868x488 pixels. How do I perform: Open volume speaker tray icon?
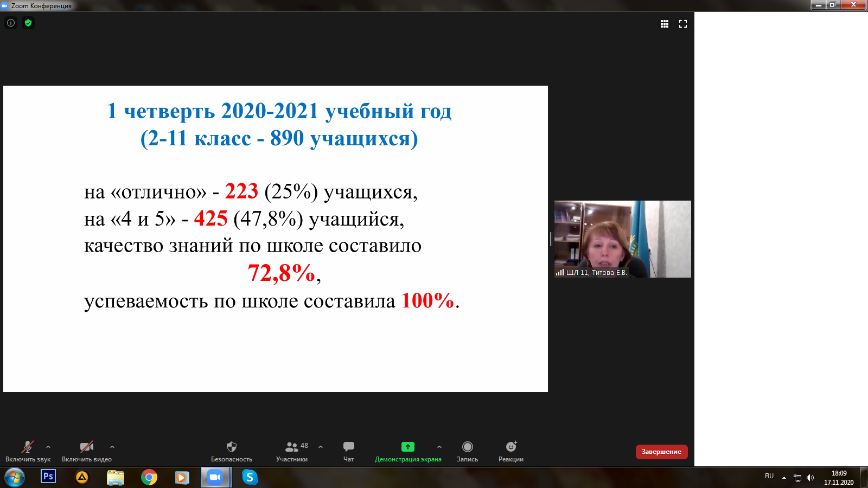[810, 478]
